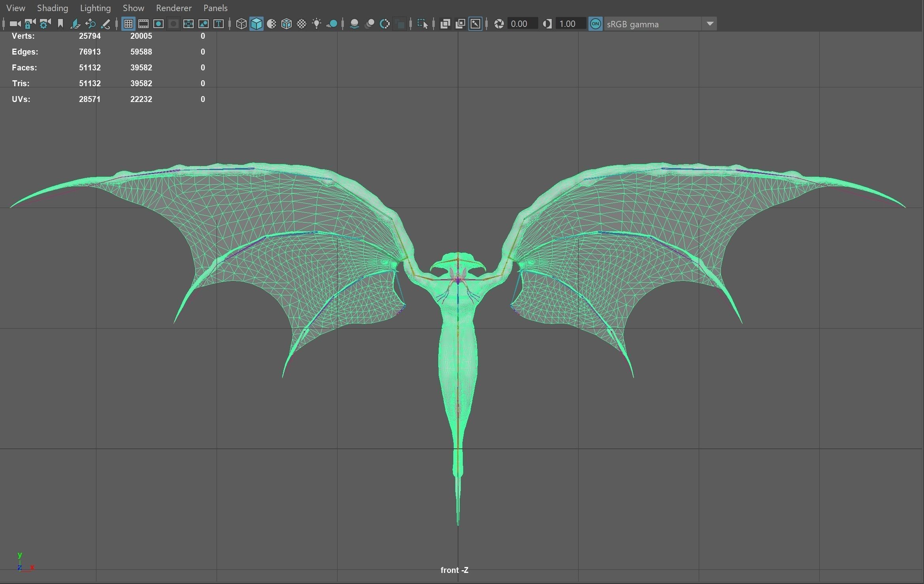Viewport: 924px width, 584px height.
Task: Toggle the Safe Action icon
Action: pos(204,24)
